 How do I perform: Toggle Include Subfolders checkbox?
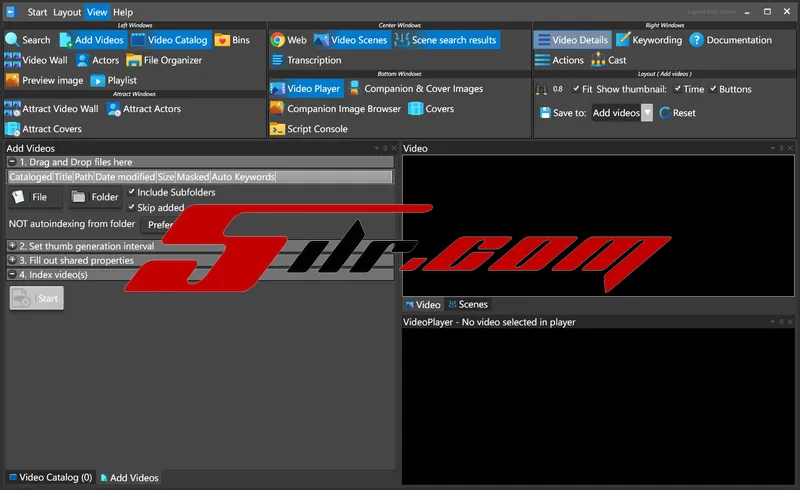point(132,192)
